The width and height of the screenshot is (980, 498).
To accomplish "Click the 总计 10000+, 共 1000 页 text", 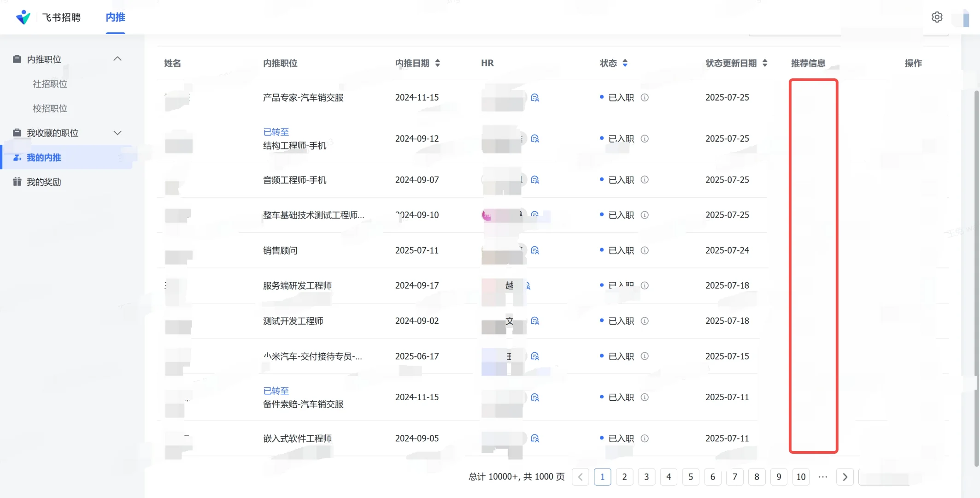I will 516,477.
